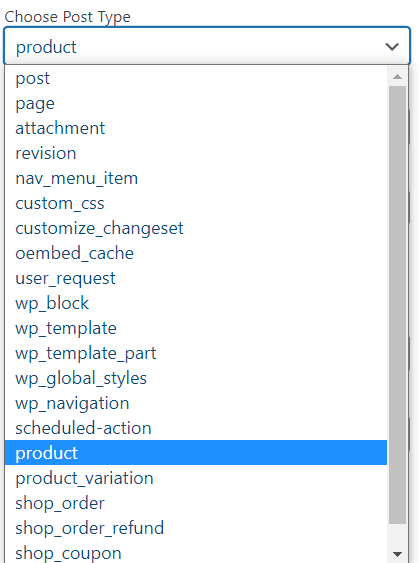Screen dimensions: 419x563
Task: Select 'wp_template_part' in the list
Action: (x=196, y=353)
